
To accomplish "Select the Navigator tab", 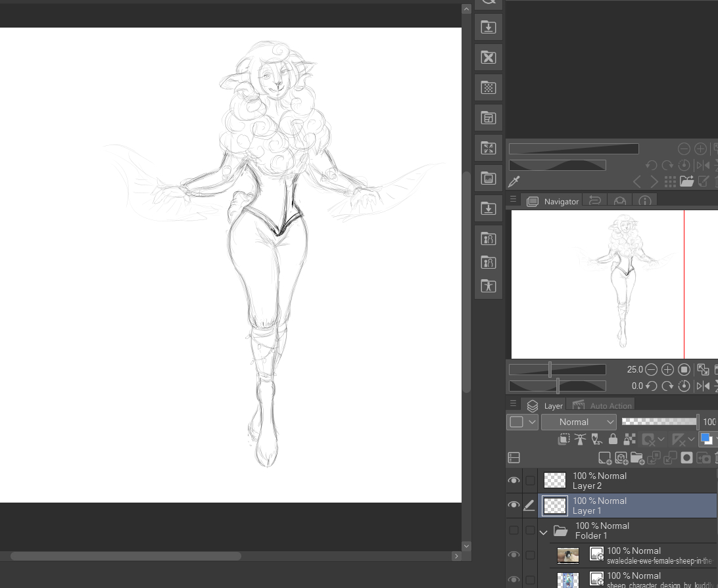I will (x=553, y=201).
